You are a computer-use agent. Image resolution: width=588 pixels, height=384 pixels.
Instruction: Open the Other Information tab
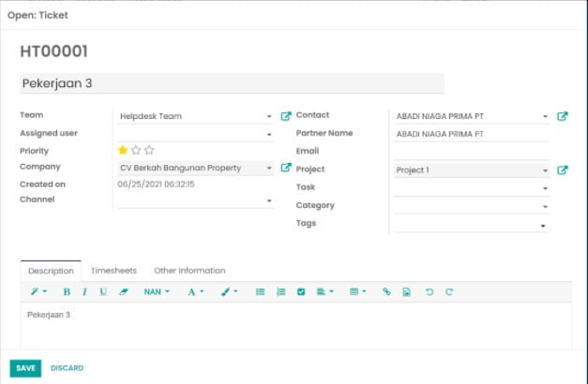[x=189, y=271]
